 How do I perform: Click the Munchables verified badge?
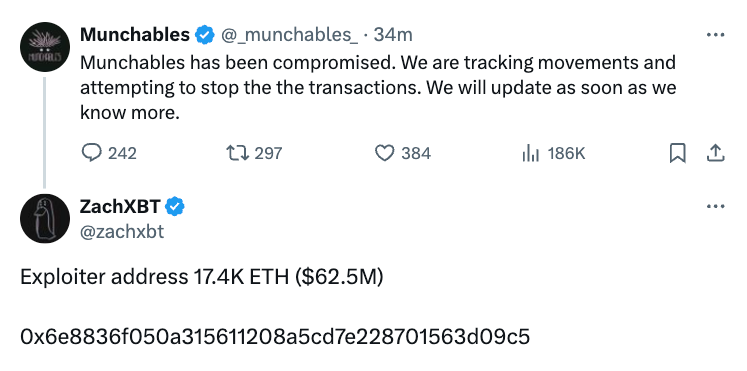tap(205, 35)
